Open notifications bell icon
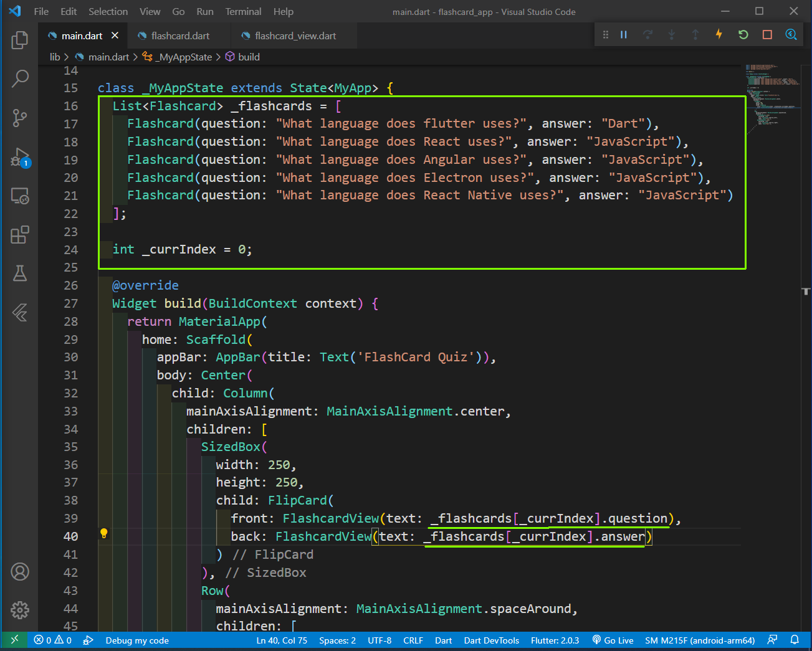Image resolution: width=812 pixels, height=651 pixels. (795, 640)
